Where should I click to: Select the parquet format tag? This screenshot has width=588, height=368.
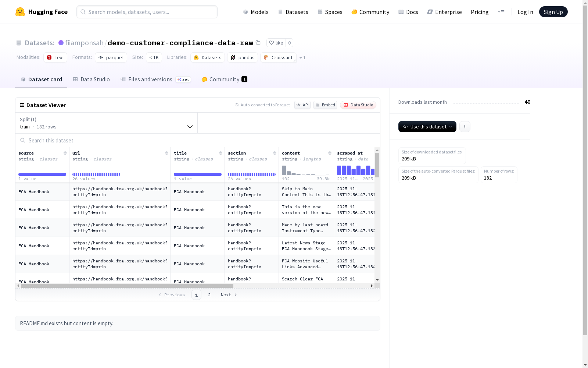[x=111, y=57]
